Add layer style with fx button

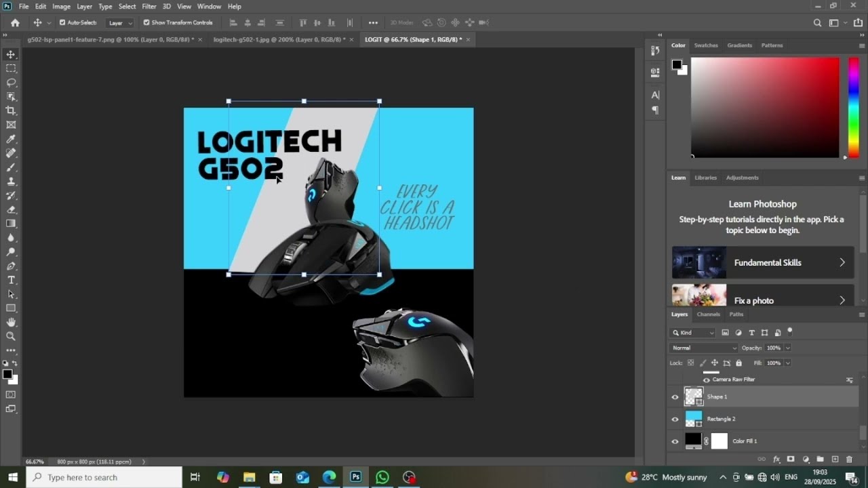click(777, 460)
